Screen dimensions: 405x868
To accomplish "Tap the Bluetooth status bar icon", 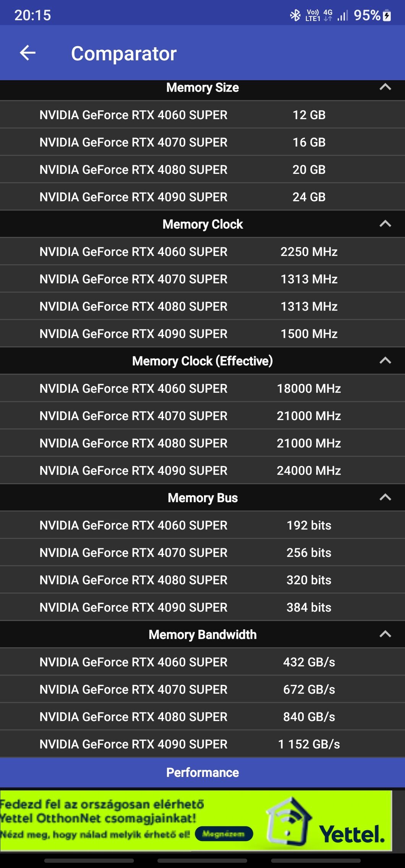I will coord(295,15).
